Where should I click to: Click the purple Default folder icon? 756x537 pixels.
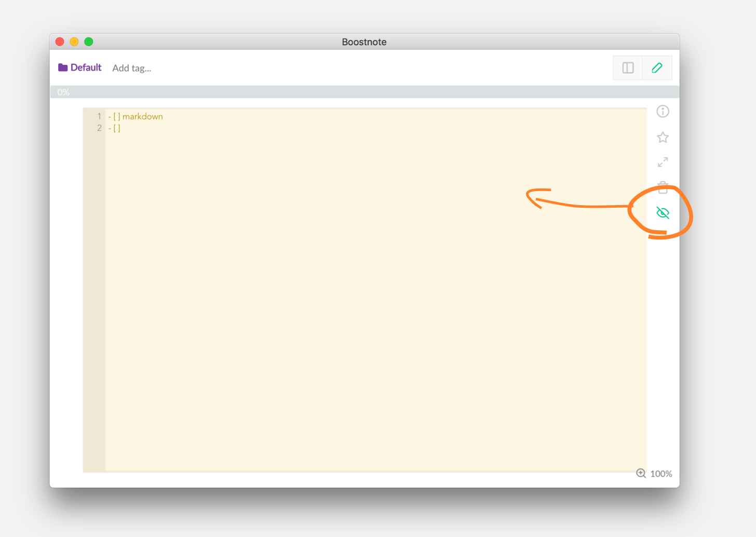click(63, 68)
